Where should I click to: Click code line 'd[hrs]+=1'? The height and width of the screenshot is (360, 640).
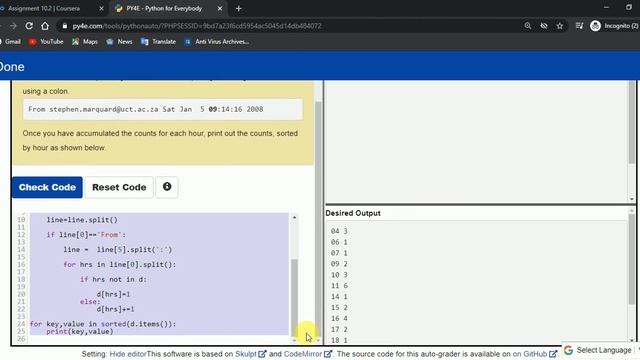115,309
